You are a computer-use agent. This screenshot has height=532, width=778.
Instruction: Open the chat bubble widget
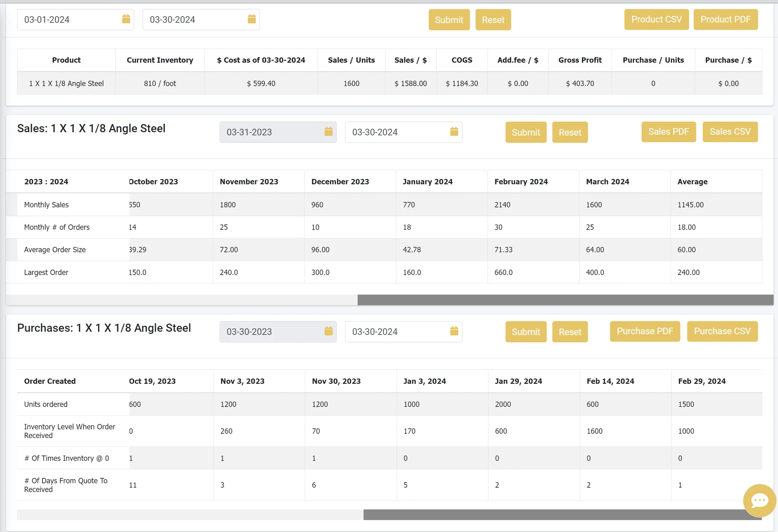click(759, 500)
